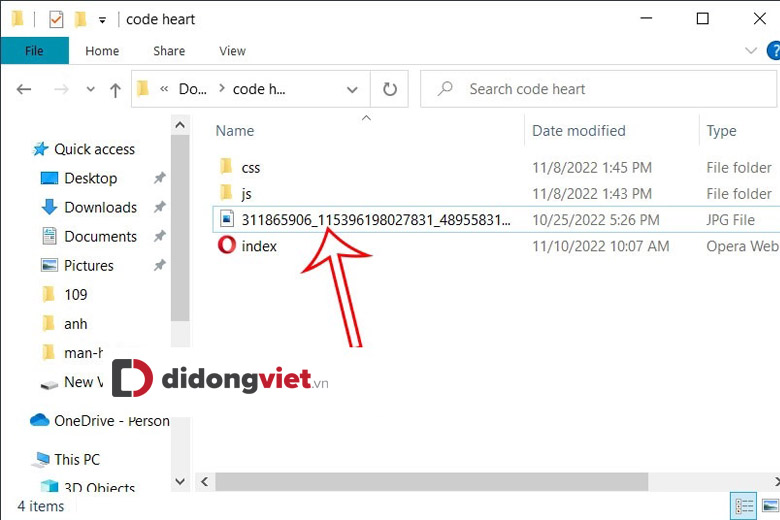Screen dimensions: 780x520
Task: Click the navigation pane scroll up arrow
Action: coord(180,125)
